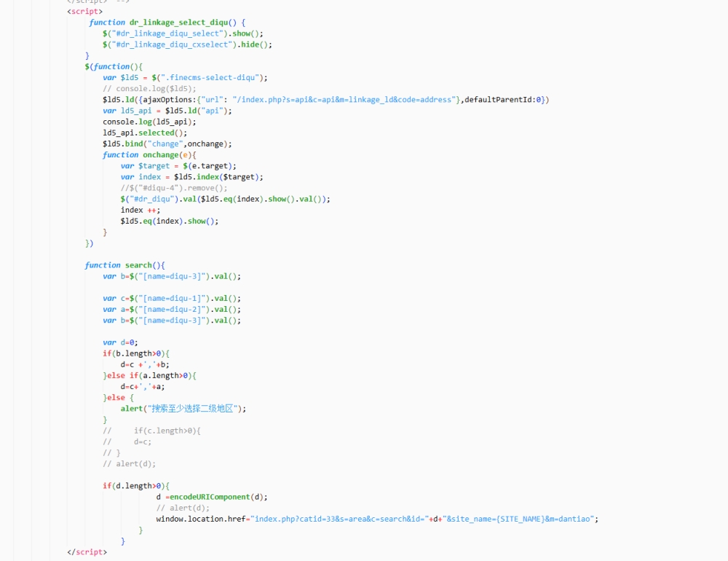Screen dimensions: 728x561
Task: Click the window.location.href assignment
Action: pos(202,519)
